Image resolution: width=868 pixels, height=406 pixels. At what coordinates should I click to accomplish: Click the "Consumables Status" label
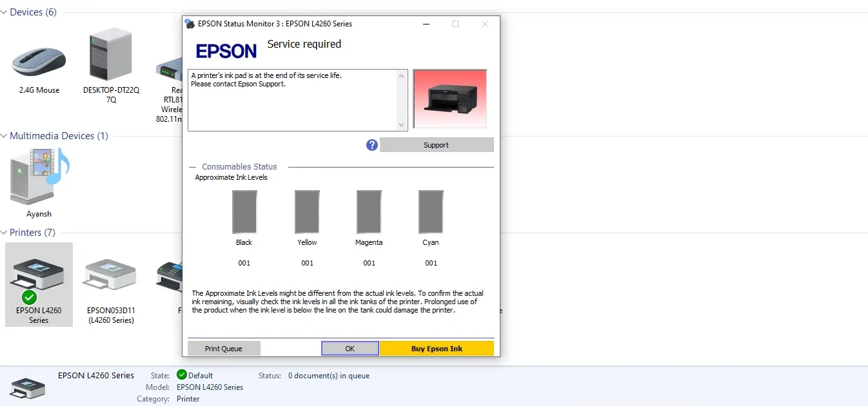tap(239, 167)
